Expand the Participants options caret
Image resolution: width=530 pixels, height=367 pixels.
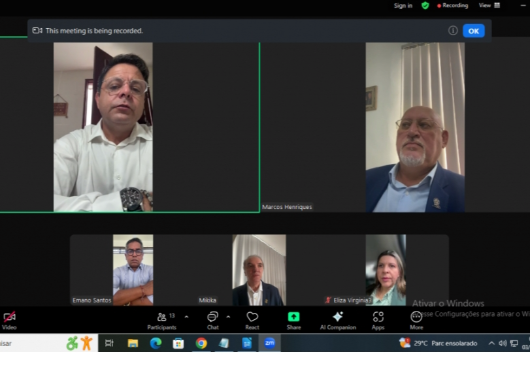pos(186,317)
